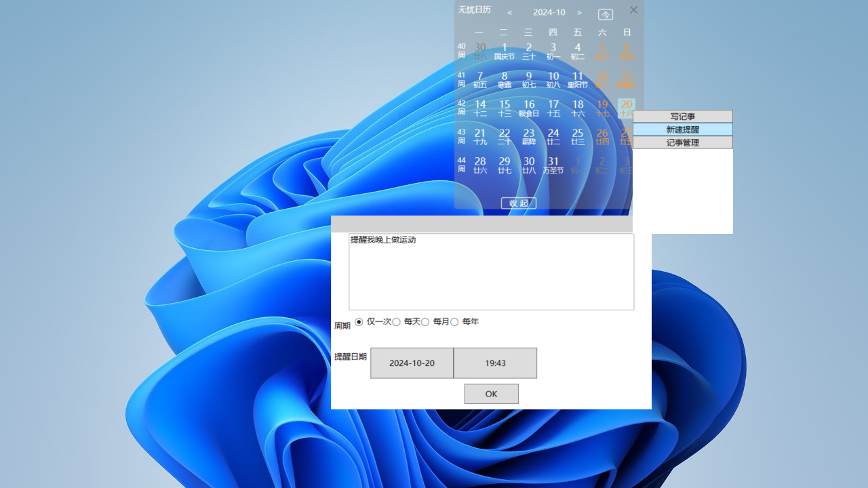Confirm the reminder with OK

click(x=491, y=393)
